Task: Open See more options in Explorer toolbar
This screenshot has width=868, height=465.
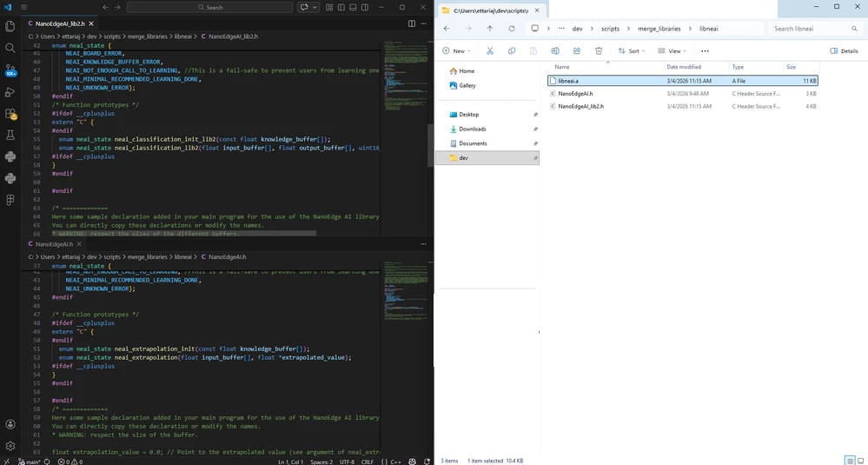Action: 705,51
